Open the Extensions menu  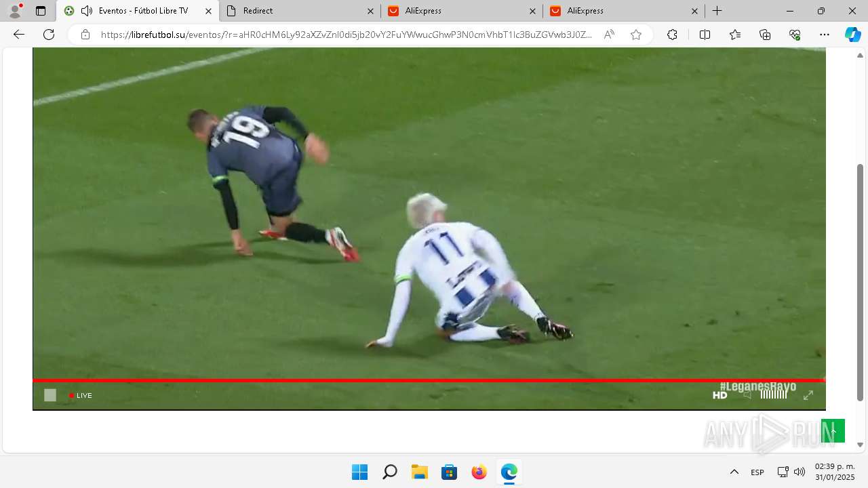tap(672, 35)
